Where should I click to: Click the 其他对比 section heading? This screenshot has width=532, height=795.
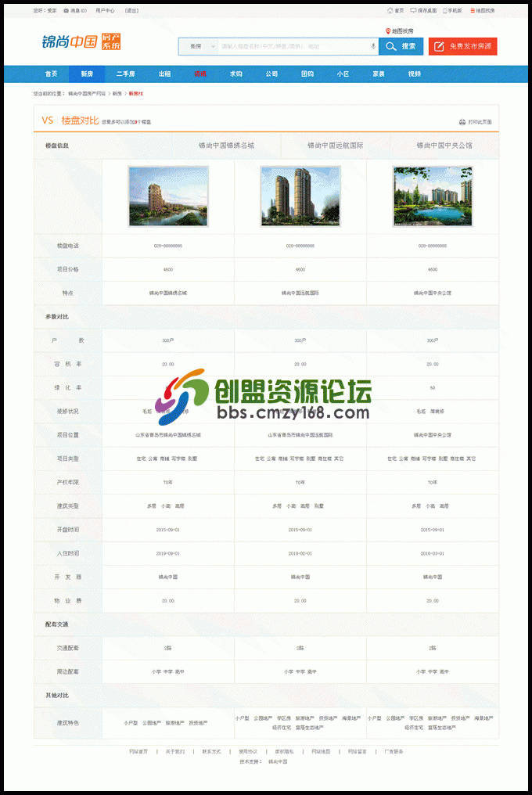coord(57,695)
